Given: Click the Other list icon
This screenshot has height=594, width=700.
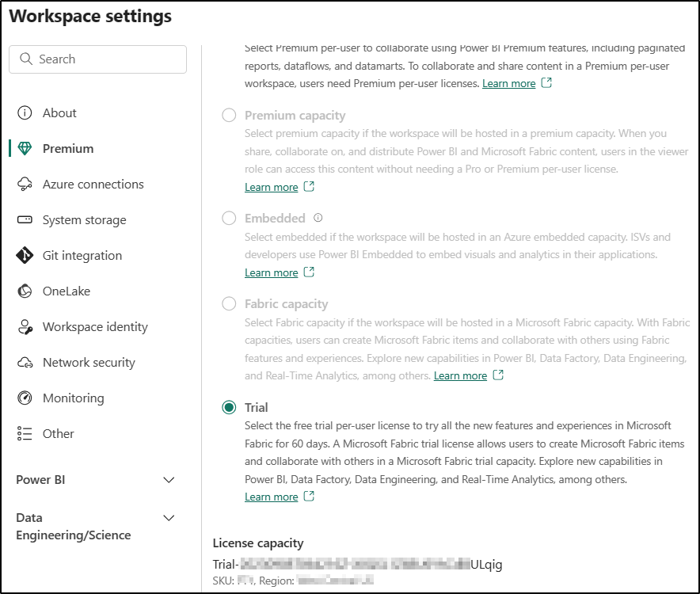Looking at the screenshot, I should [x=25, y=434].
